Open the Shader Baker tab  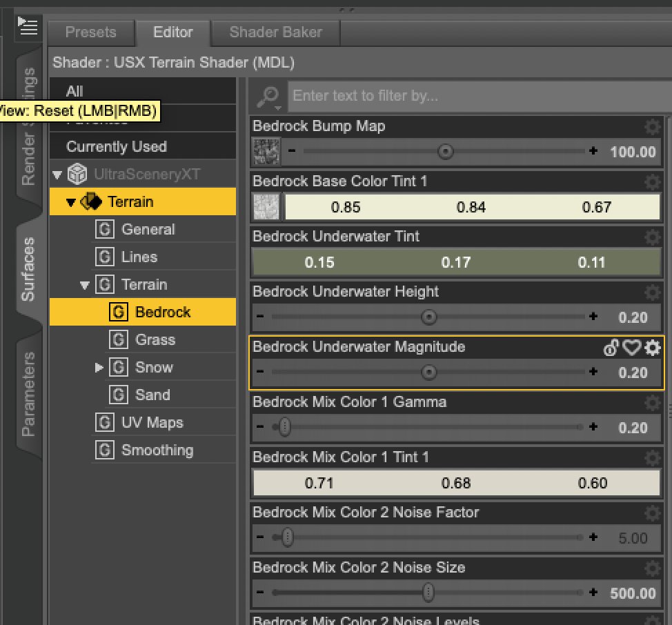click(276, 32)
